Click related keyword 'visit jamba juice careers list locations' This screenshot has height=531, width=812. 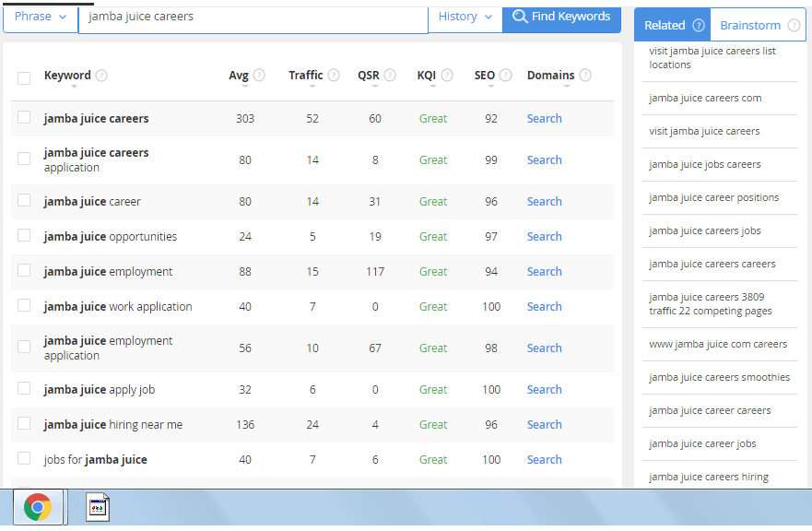pos(712,57)
